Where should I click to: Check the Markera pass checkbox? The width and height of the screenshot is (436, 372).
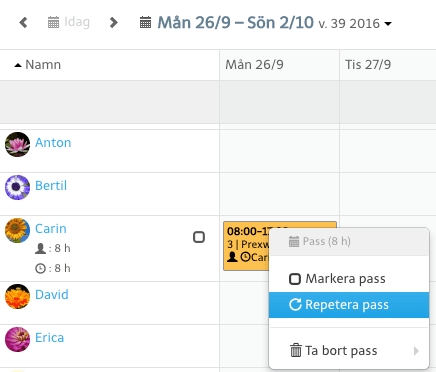tap(295, 279)
